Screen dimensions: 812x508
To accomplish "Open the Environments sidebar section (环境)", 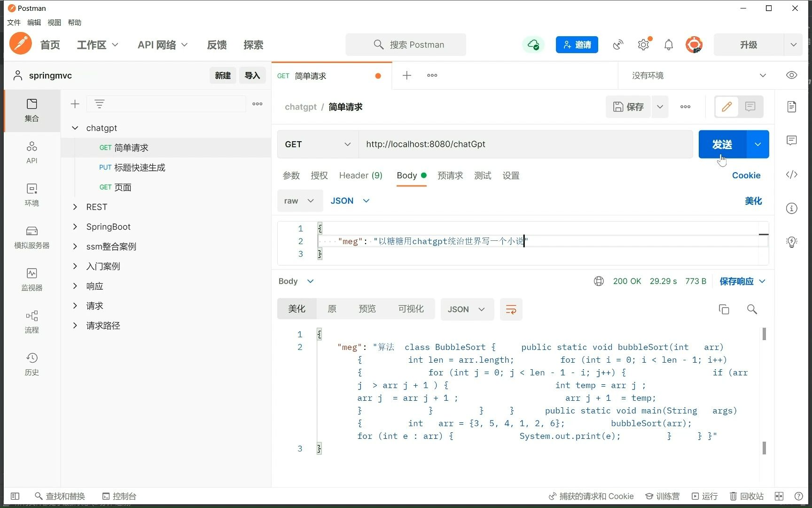I will tap(32, 195).
